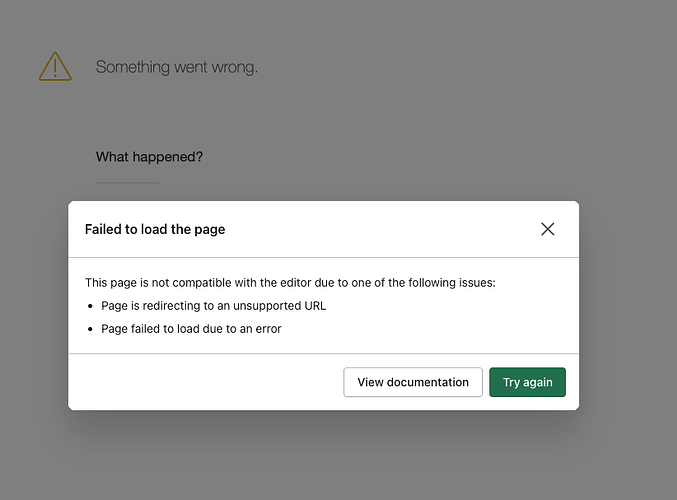677x500 pixels.
Task: Click empty footer space left of View documentation
Action: [200, 382]
